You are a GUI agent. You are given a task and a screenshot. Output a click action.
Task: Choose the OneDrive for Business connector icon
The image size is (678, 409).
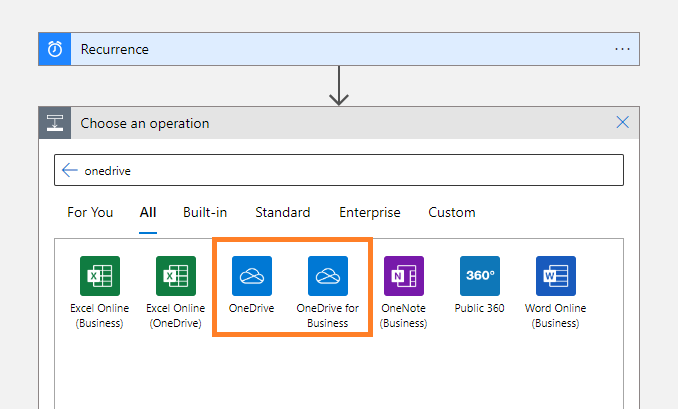(x=328, y=276)
